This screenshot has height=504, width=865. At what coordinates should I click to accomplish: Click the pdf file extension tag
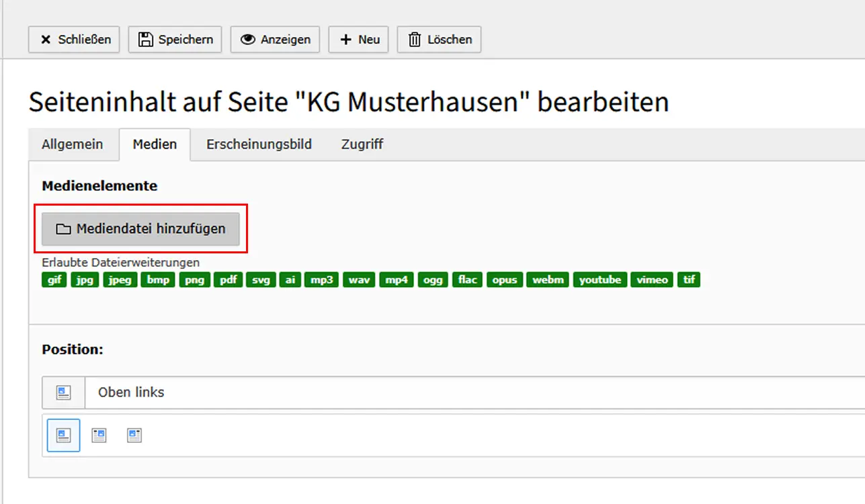point(229,280)
